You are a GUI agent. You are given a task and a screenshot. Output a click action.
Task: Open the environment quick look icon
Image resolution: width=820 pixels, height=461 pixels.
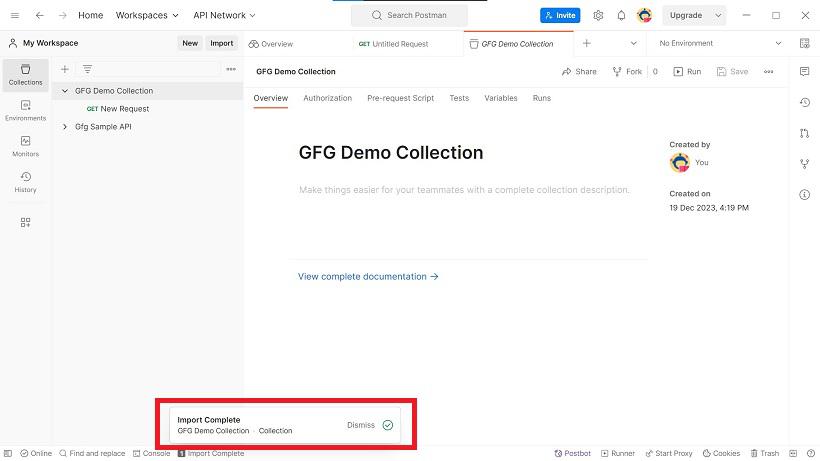pos(804,43)
